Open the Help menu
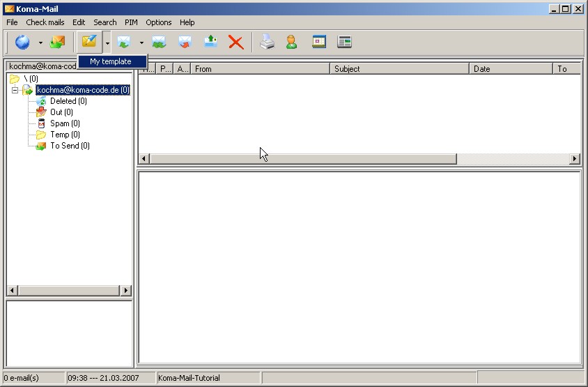The image size is (588, 387). point(187,22)
